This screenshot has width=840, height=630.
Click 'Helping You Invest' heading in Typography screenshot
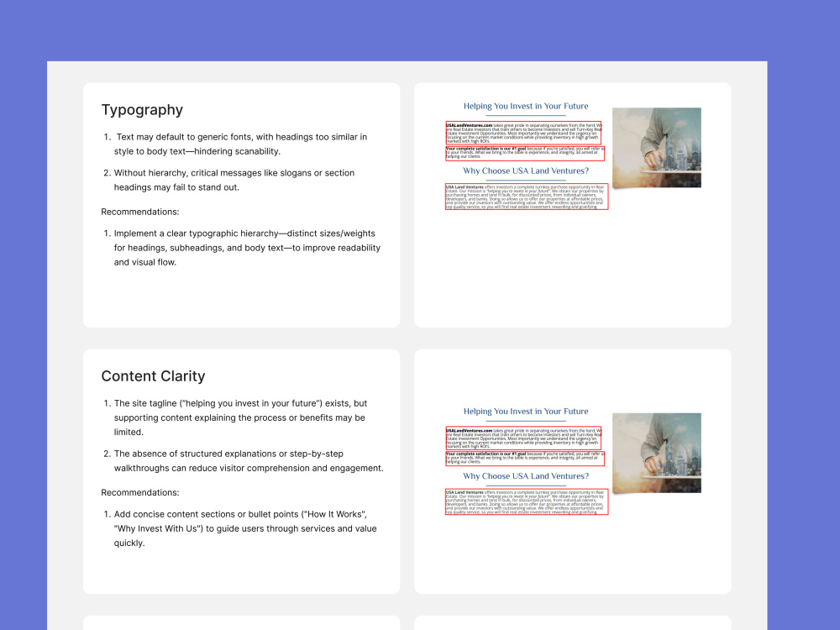click(x=526, y=106)
